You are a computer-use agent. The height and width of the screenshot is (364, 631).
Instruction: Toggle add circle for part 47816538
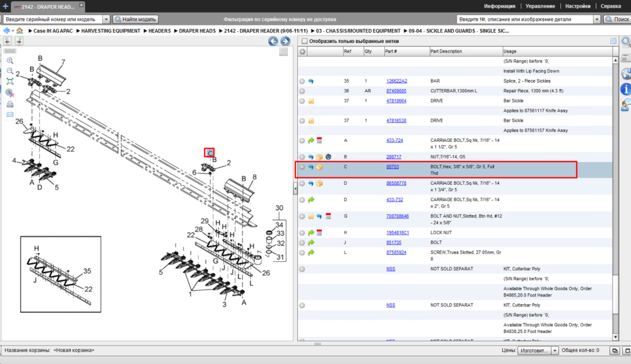click(302, 120)
